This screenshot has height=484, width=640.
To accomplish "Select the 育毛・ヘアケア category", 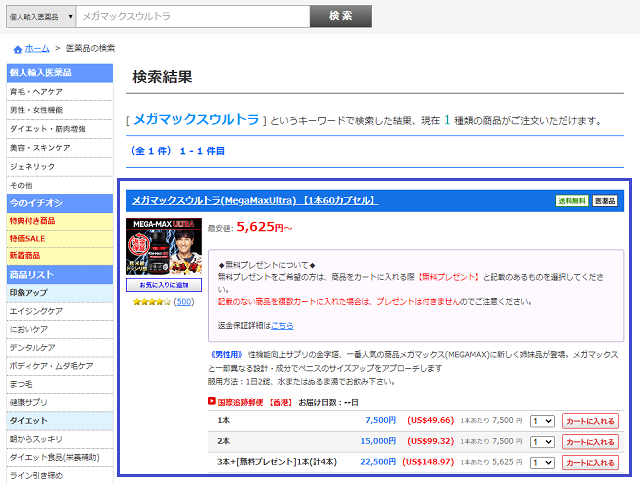I will click(x=60, y=92).
